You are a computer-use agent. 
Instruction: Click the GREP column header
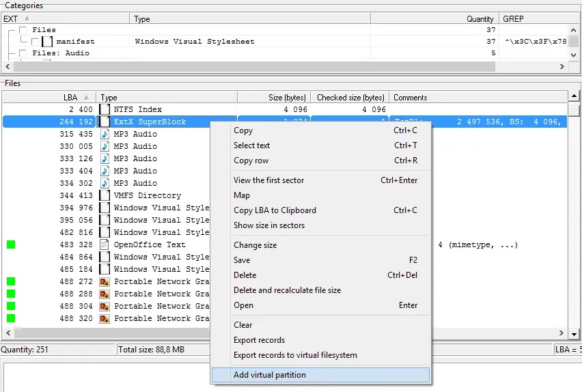tap(514, 19)
